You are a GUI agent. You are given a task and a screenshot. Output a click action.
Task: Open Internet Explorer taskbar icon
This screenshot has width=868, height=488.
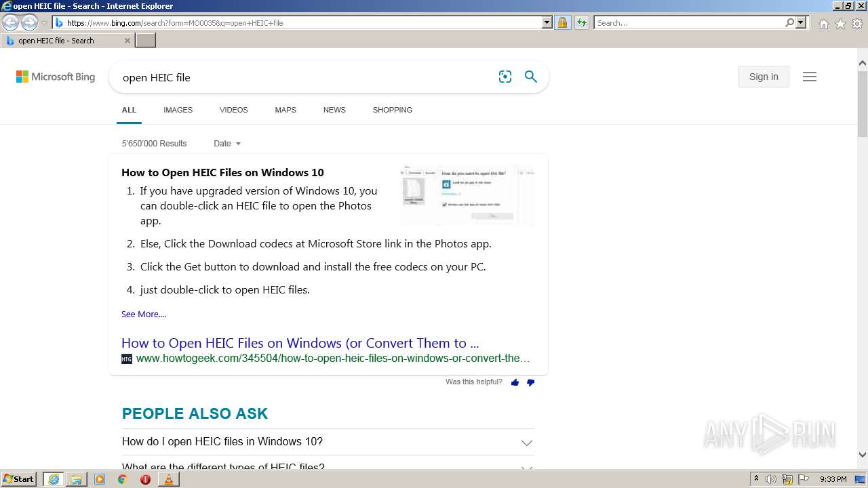53,479
